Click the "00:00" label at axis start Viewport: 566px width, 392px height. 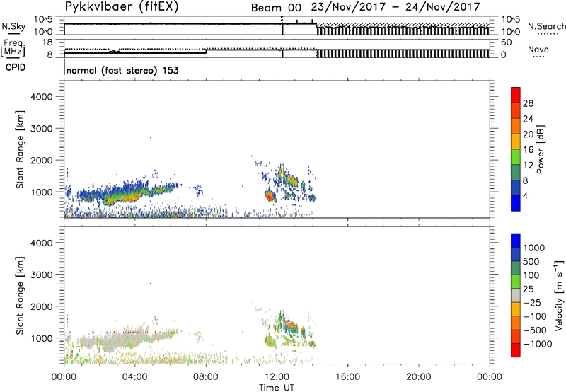[x=64, y=377]
